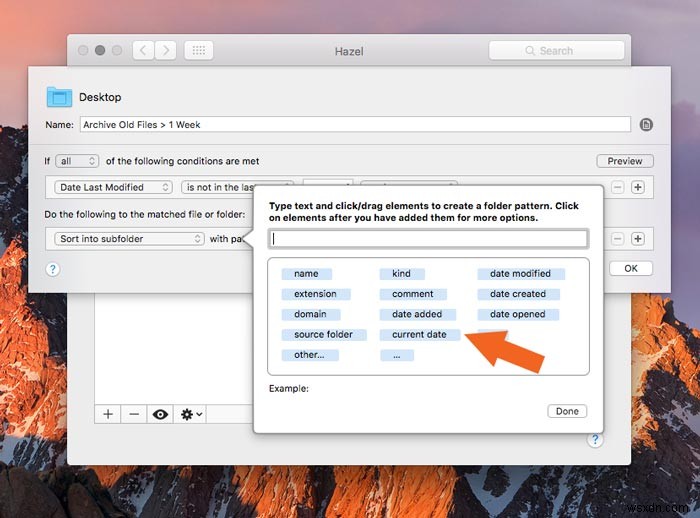The width and height of the screenshot is (700, 518).
Task: Click the back arrow in Hazel toolbar
Action: pyautogui.click(x=143, y=50)
